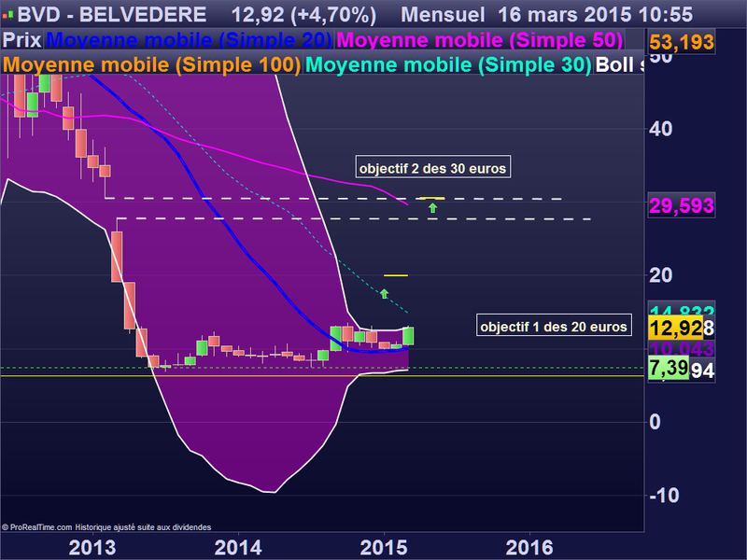Click the 29,593 magenta price label
Viewport: 747px width, 560px height.
pyautogui.click(x=682, y=206)
